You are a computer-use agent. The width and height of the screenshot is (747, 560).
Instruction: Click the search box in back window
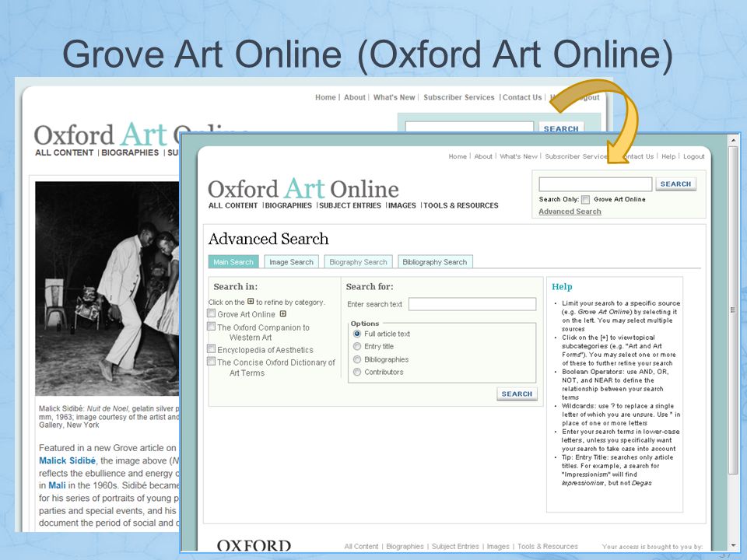(x=469, y=127)
